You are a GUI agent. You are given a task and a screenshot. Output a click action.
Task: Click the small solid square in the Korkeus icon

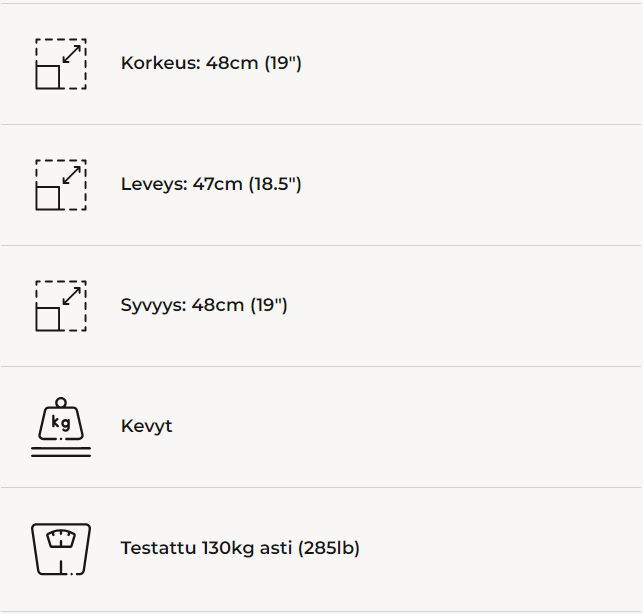(48, 77)
